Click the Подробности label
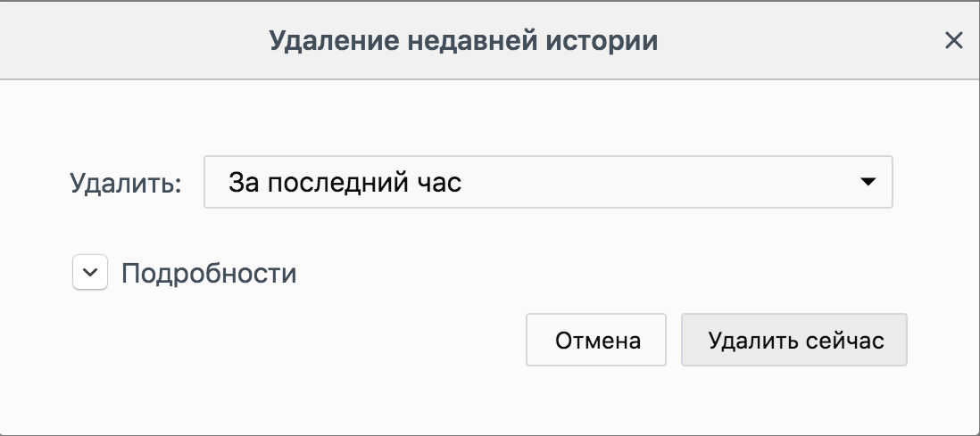The width and height of the screenshot is (980, 436). 209,274
